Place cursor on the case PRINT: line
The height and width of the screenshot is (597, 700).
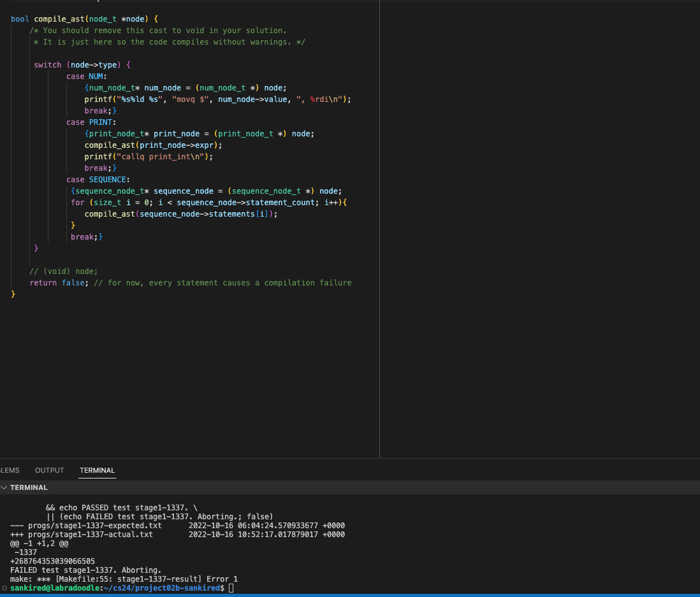click(91, 122)
